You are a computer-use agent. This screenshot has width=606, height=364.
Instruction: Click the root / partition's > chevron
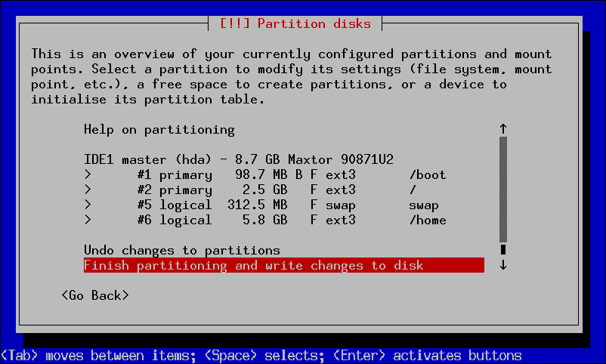88,190
